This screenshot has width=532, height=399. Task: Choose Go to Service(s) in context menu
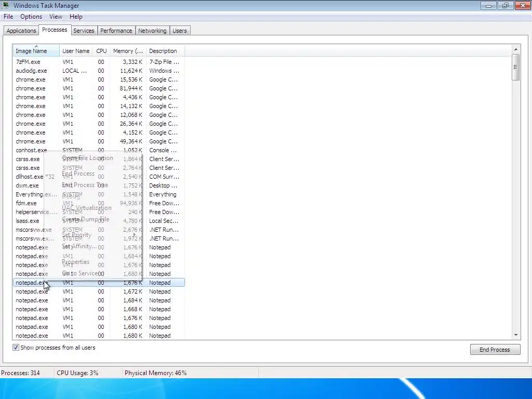[83, 273]
